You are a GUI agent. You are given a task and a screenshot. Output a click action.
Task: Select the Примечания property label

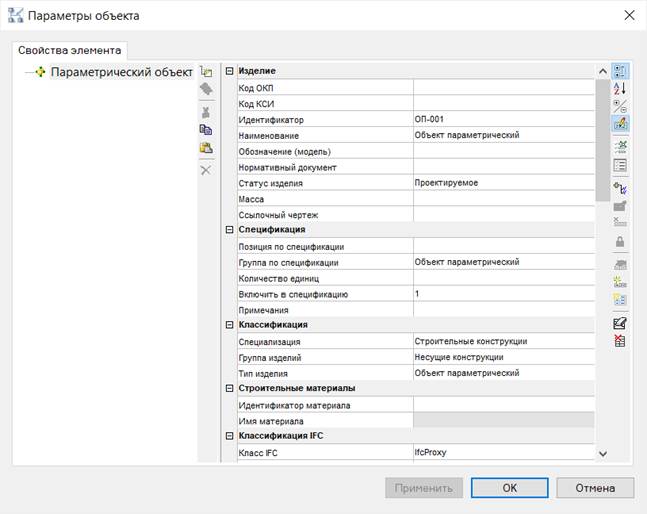click(x=263, y=310)
